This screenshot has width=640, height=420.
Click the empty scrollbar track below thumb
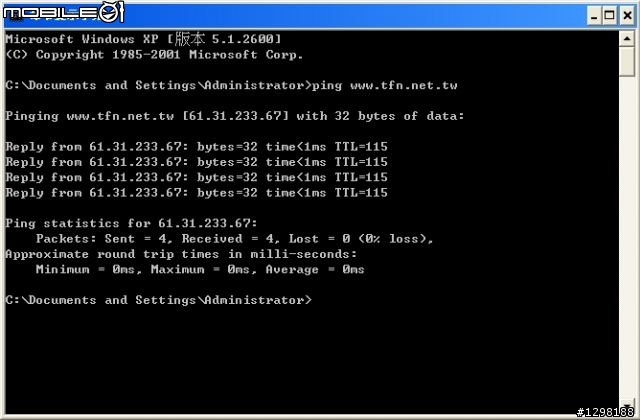click(627, 237)
